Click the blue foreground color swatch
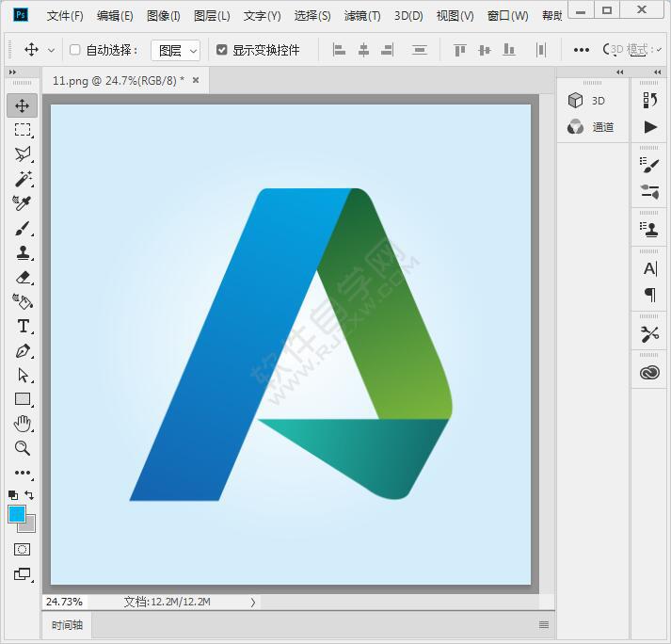The height and width of the screenshot is (644, 671). pyautogui.click(x=17, y=514)
